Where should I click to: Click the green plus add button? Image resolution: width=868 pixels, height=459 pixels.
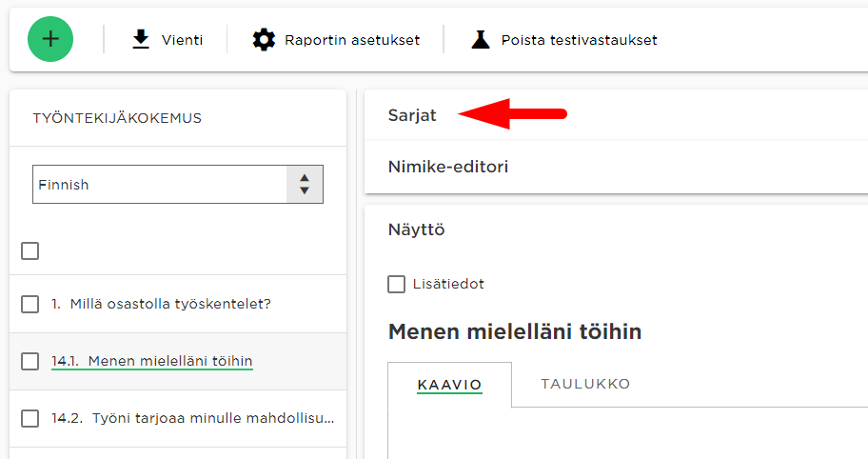(50, 39)
